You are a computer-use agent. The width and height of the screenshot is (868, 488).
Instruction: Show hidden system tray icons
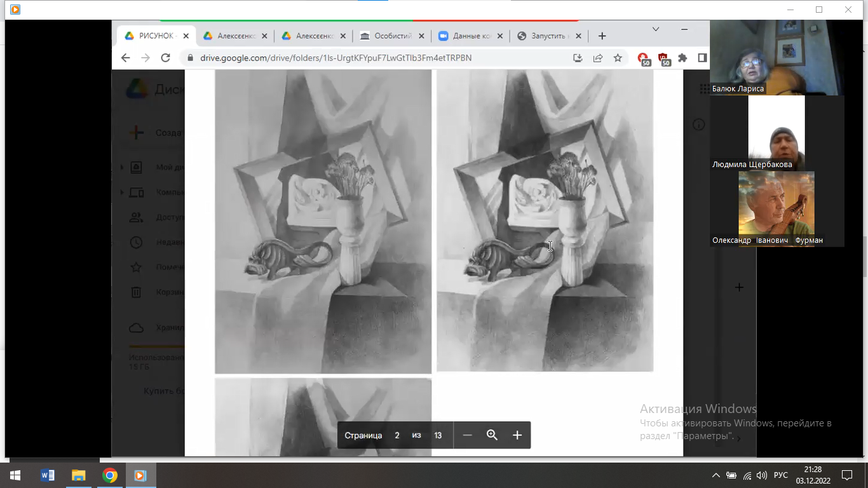click(716, 475)
